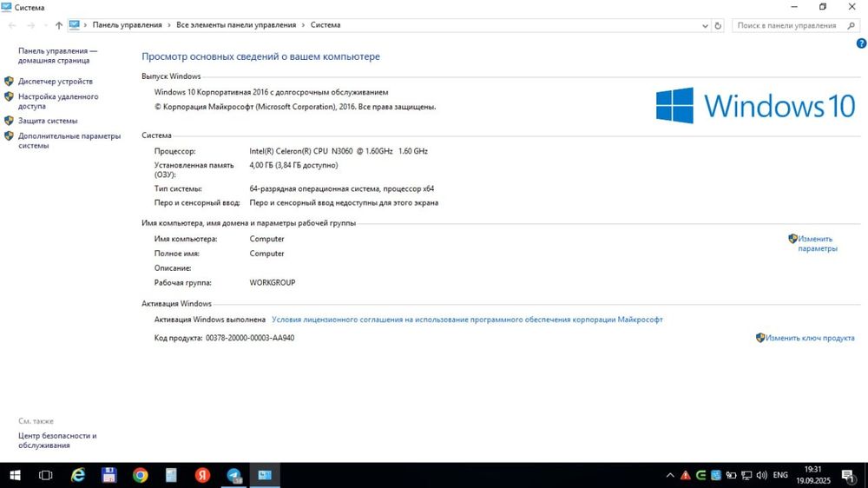Image resolution: width=868 pixels, height=488 pixels.
Task: Expand the chevron before Панель управления
Action: click(85, 25)
